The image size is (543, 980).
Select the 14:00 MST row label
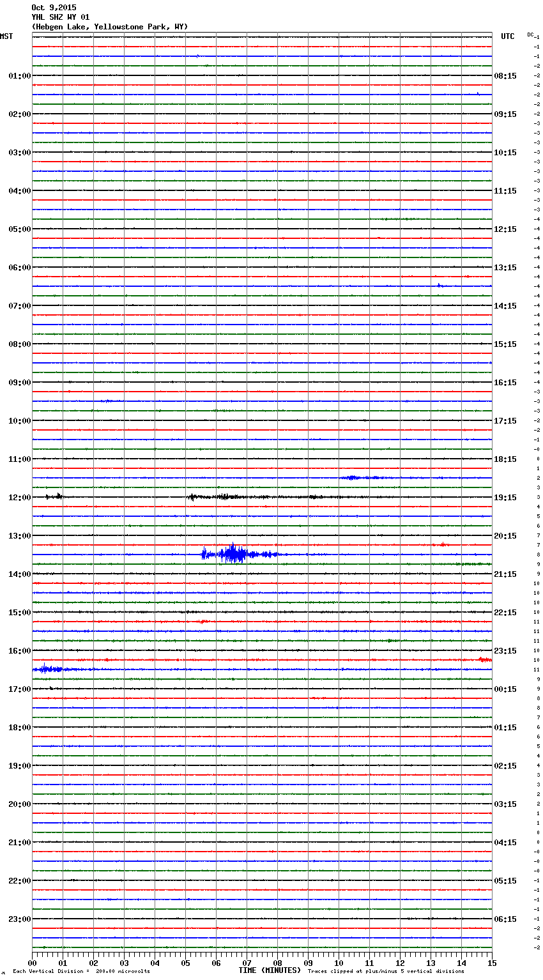19,574
